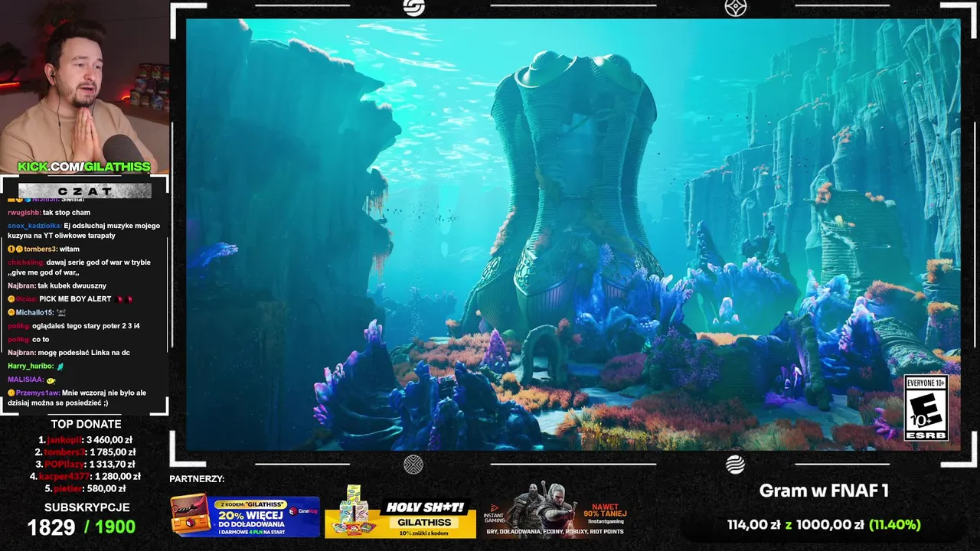980x551 pixels.
Task: Select Najbran's message about Linka na dc
Action: click(x=69, y=353)
